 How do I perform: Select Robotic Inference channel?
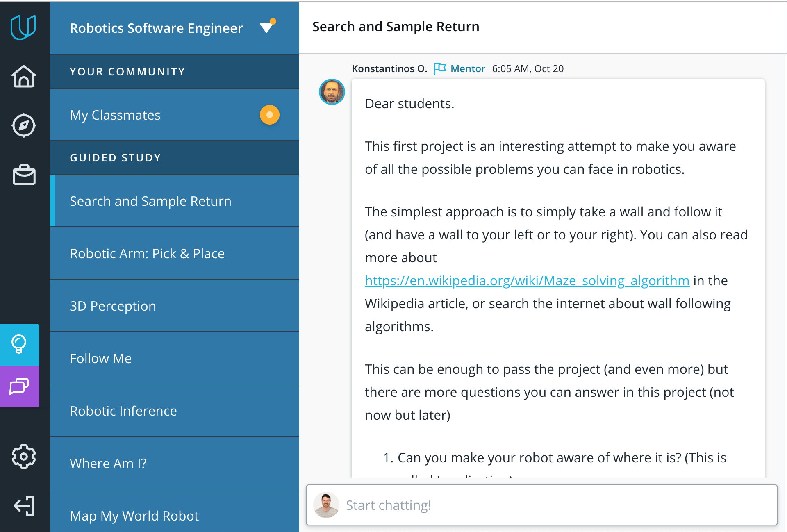(174, 411)
